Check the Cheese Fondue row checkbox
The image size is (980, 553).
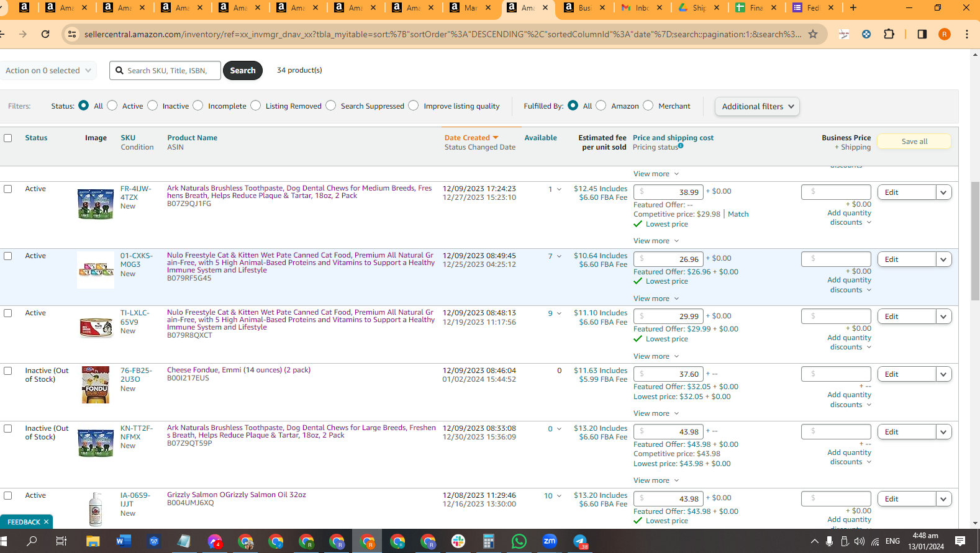point(8,371)
